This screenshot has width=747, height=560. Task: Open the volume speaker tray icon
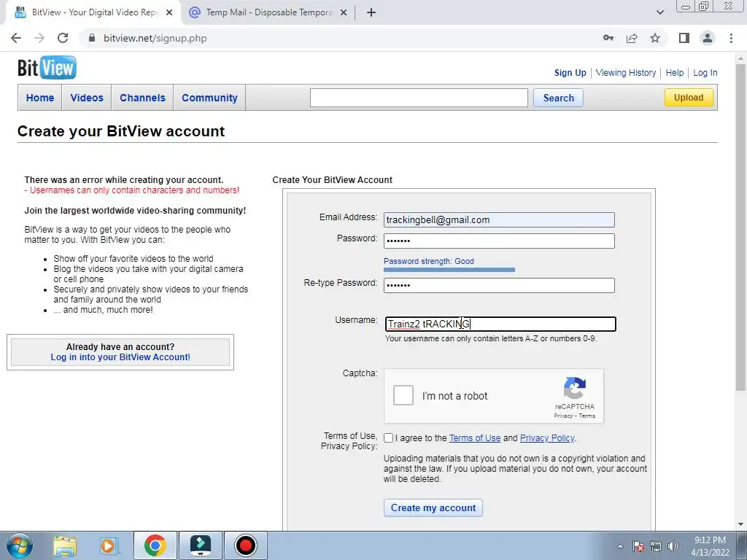pyautogui.click(x=673, y=546)
